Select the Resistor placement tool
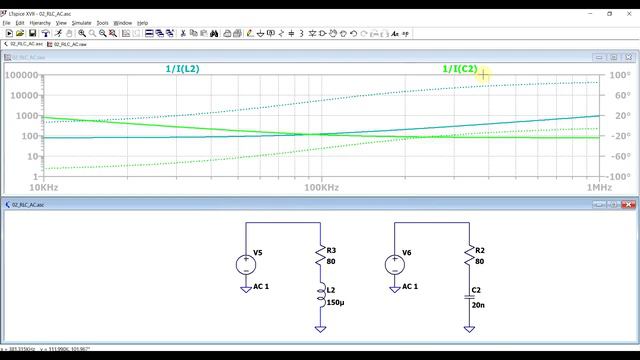This screenshot has width=640, height=360. point(281,33)
